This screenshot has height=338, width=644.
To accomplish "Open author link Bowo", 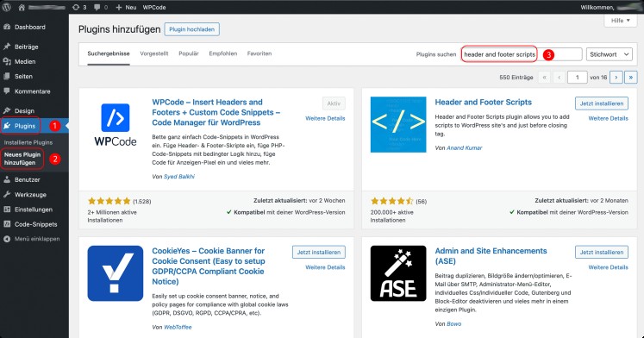I will click(453, 324).
